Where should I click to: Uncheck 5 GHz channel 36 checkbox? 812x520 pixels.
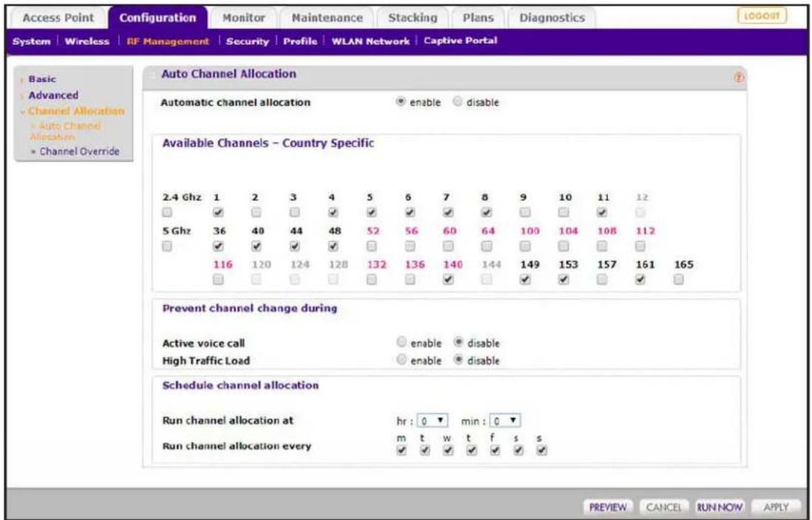pos(218,246)
